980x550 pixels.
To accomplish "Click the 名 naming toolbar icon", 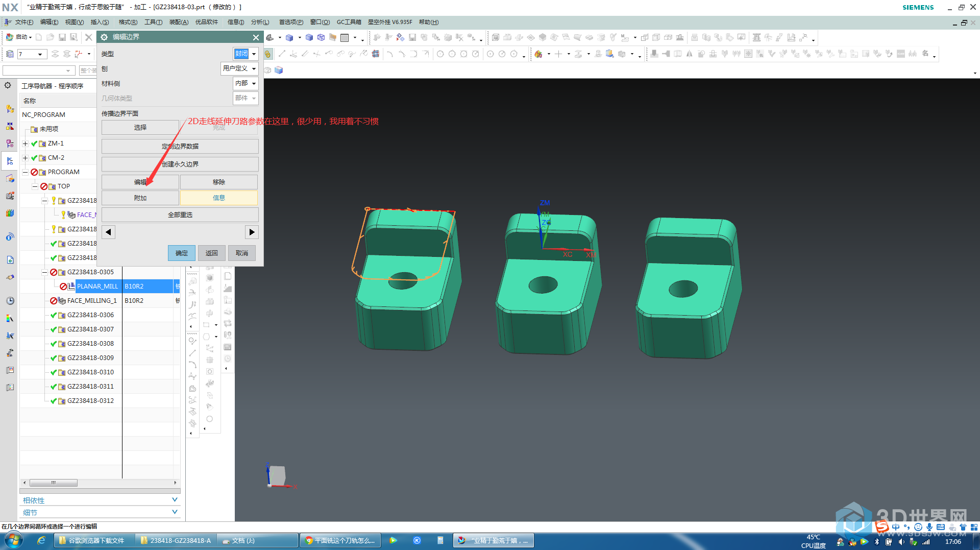I will pyautogui.click(x=925, y=53).
